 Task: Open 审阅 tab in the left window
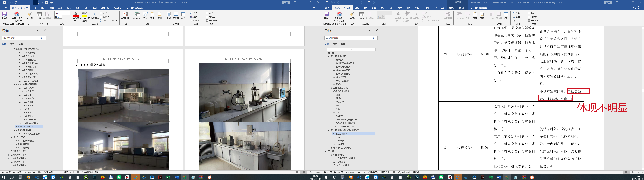tap(86, 8)
